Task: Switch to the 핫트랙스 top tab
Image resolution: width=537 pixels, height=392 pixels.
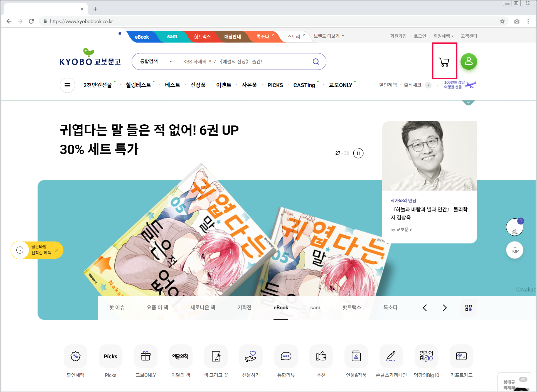Action: pos(202,37)
